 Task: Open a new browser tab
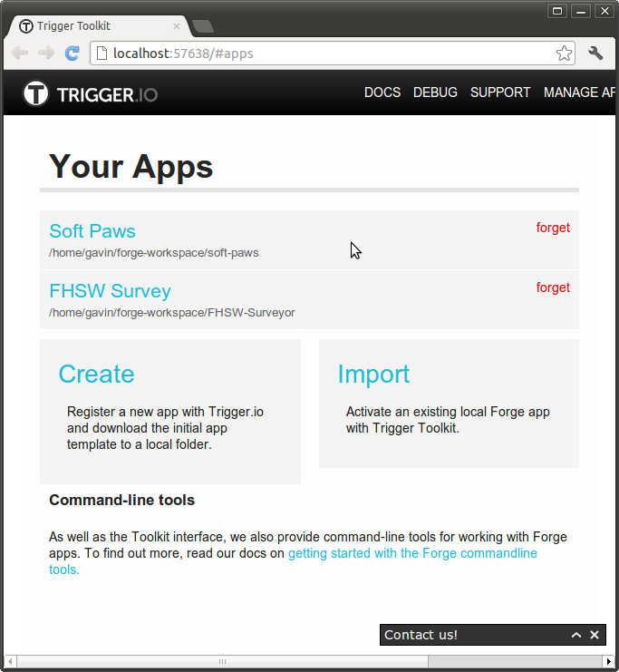pyautogui.click(x=203, y=26)
